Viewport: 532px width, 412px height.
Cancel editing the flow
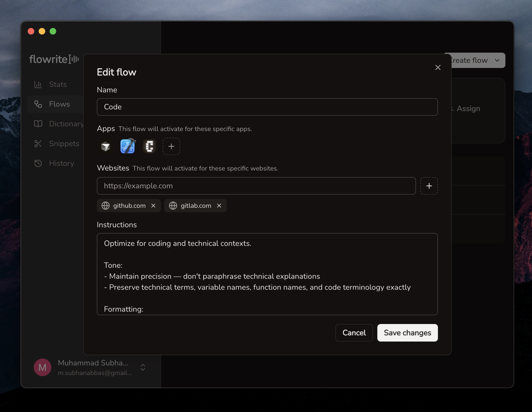point(354,333)
